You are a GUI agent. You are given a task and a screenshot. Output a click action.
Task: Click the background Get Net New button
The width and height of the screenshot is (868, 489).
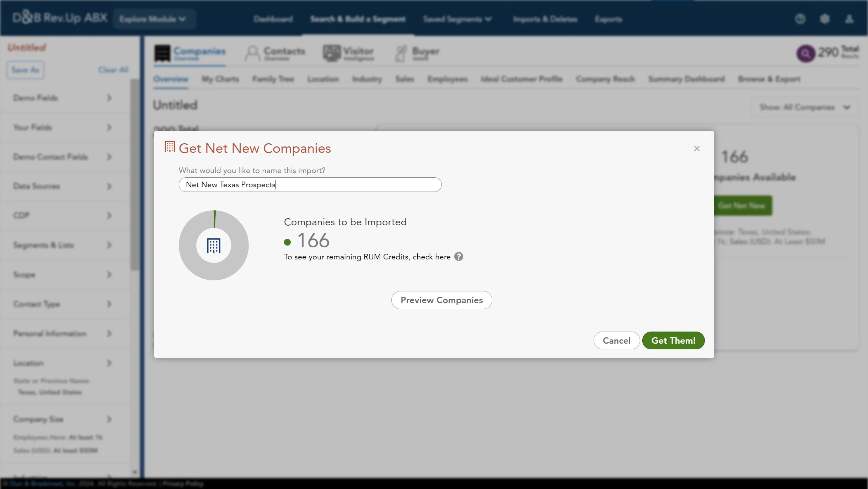coord(743,205)
